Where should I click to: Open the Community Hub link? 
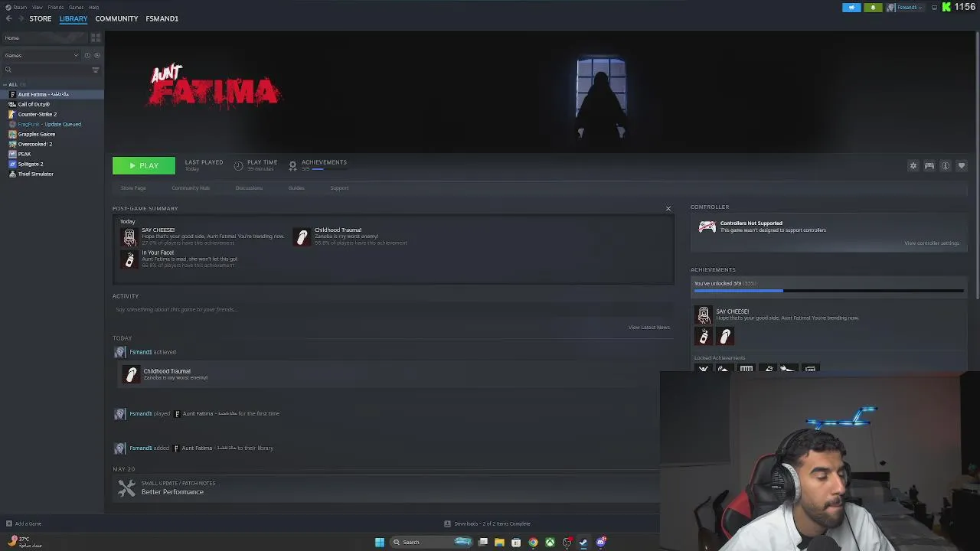pyautogui.click(x=191, y=188)
